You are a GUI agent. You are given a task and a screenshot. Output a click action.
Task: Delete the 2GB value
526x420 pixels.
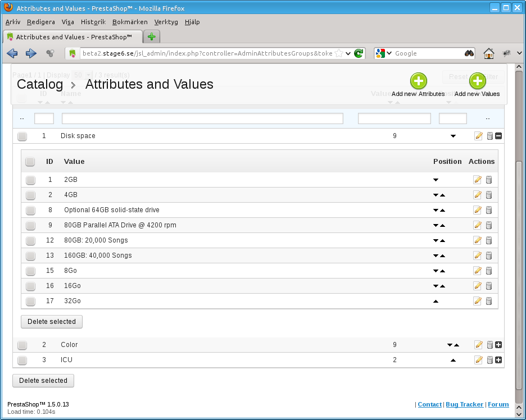[489, 180]
